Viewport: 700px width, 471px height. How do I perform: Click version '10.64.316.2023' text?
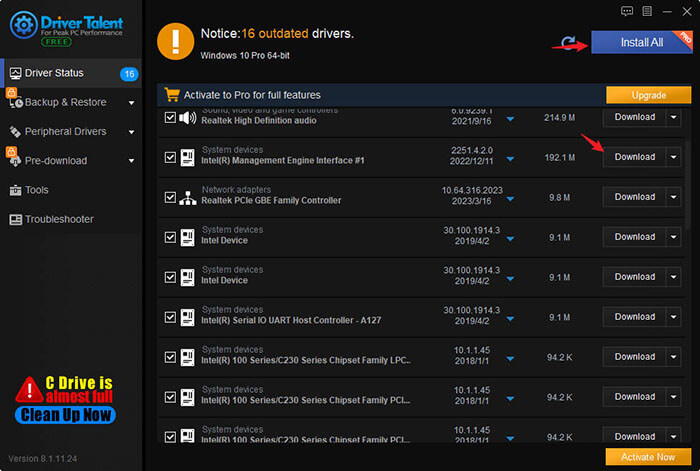click(472, 191)
